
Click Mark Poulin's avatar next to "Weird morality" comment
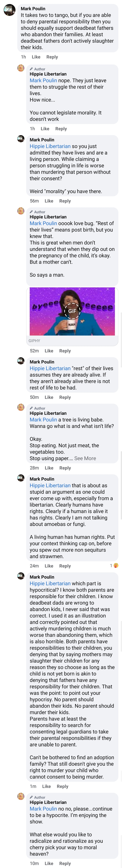(21, 139)
